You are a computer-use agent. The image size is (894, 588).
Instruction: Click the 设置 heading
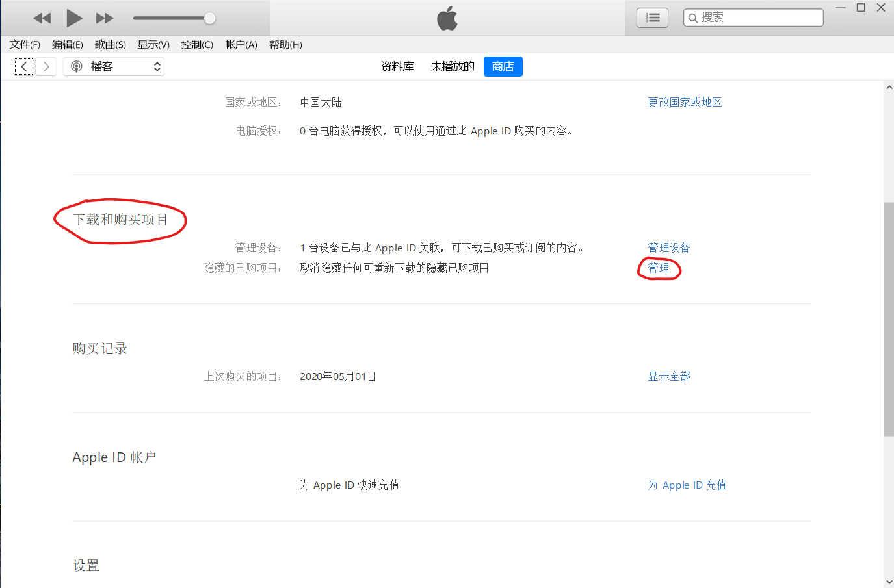(x=86, y=566)
